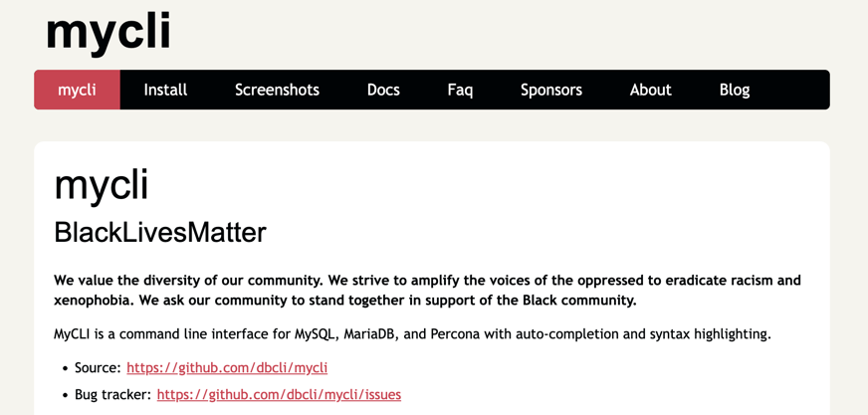Select the highlighted mycli nav tab
868x415 pixels.
pyautogui.click(x=77, y=90)
